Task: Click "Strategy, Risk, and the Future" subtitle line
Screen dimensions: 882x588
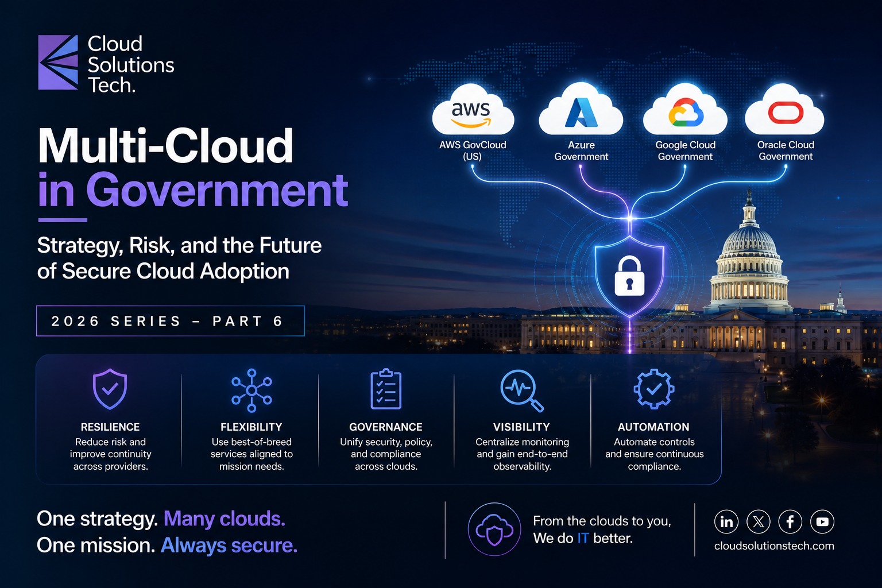Action: point(179,246)
